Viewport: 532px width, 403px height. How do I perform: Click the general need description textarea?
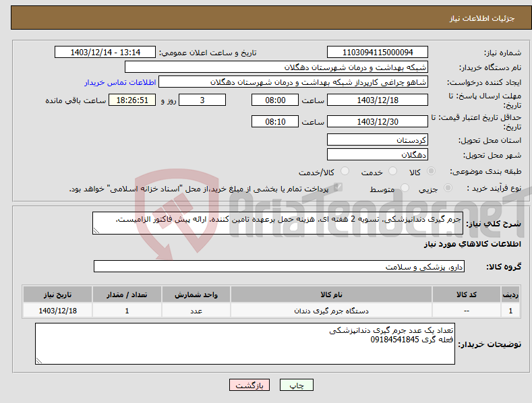click(278, 223)
